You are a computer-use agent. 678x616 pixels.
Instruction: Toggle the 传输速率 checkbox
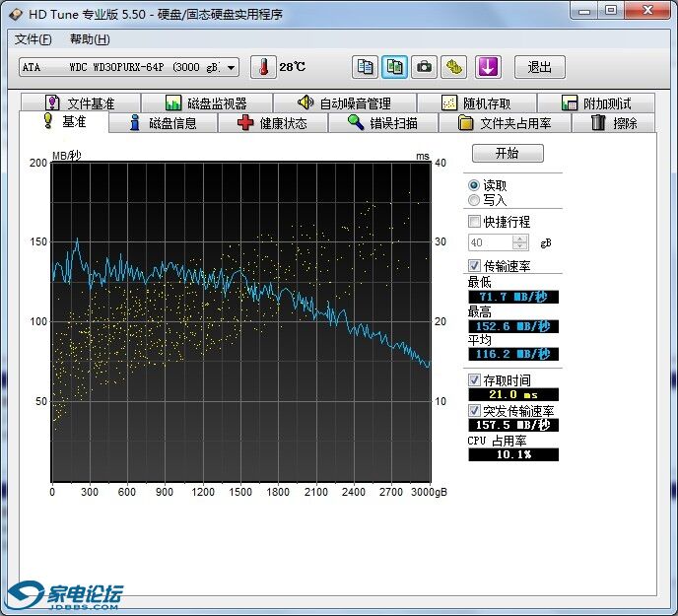(x=474, y=265)
